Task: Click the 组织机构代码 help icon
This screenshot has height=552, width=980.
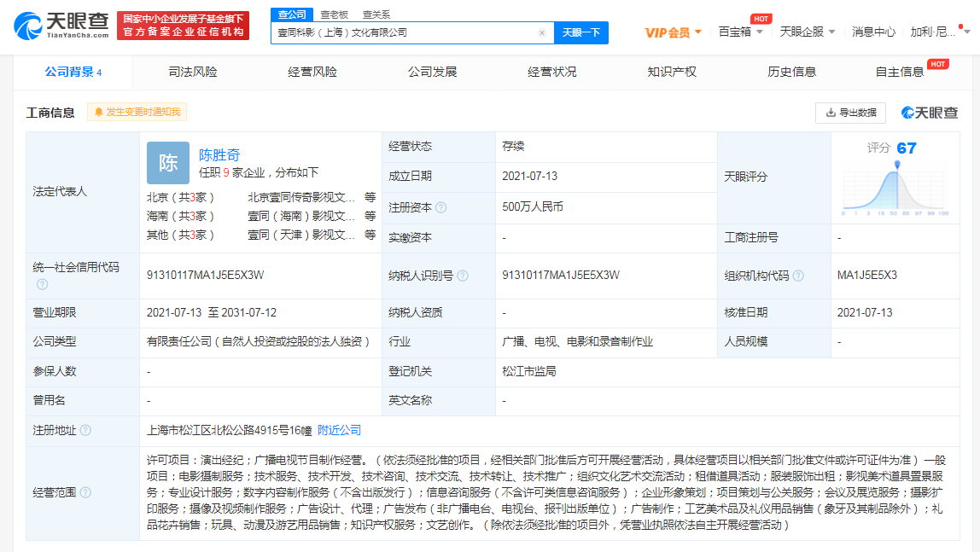Action: pyautogui.click(x=798, y=276)
